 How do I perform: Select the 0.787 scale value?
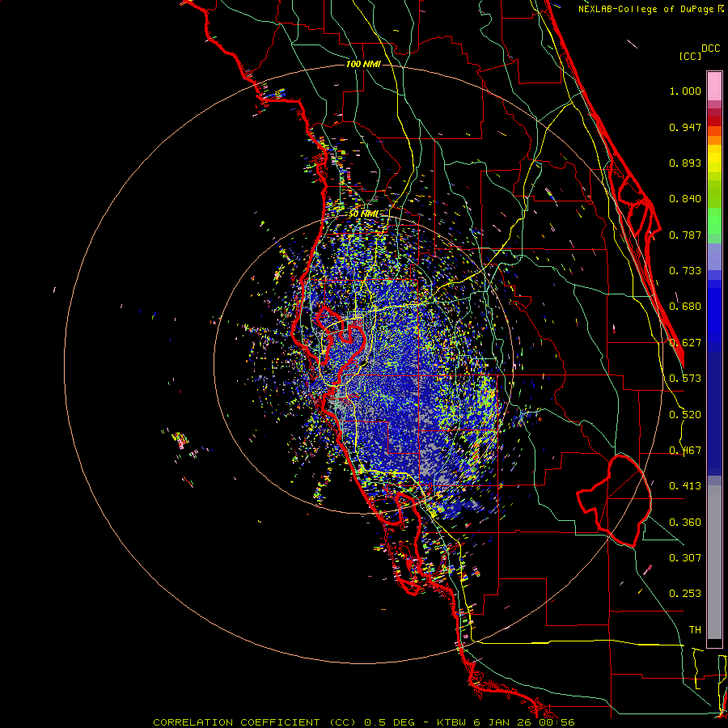[x=685, y=235]
